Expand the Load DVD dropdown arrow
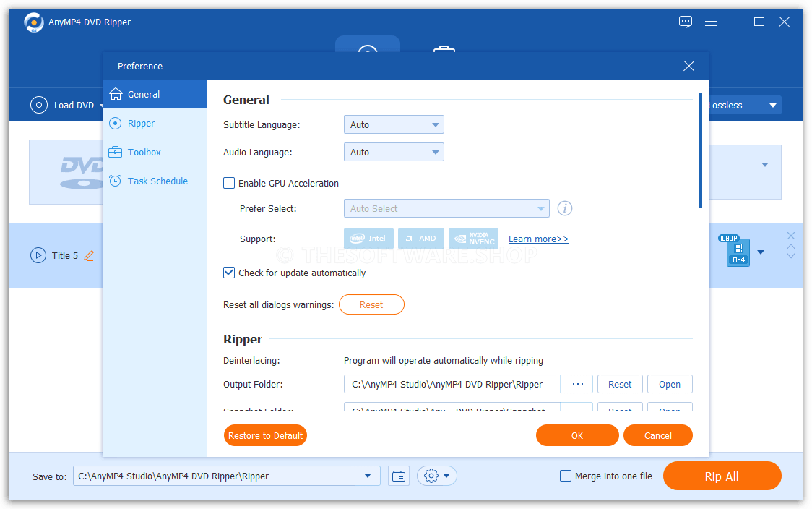This screenshot has width=812, height=509. 101,106
